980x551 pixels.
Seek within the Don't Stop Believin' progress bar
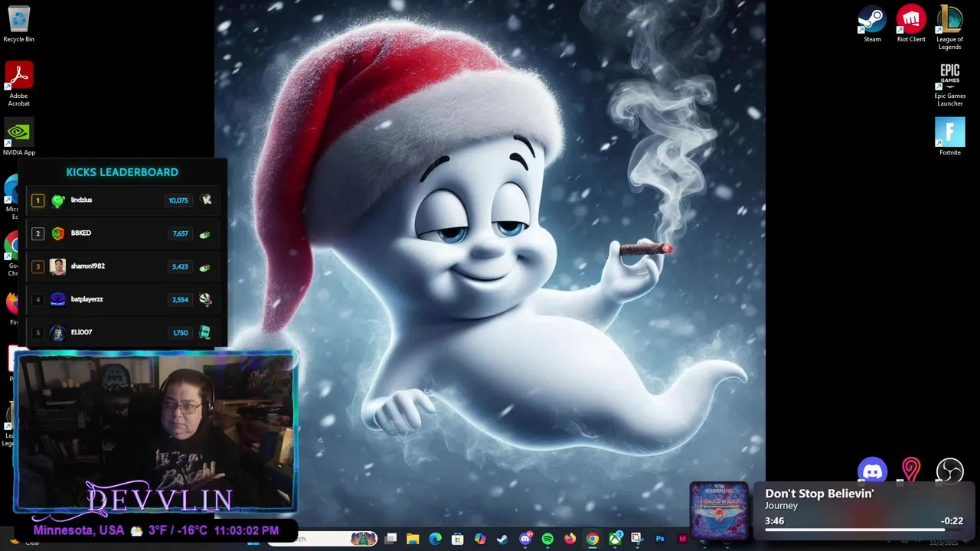point(864,530)
